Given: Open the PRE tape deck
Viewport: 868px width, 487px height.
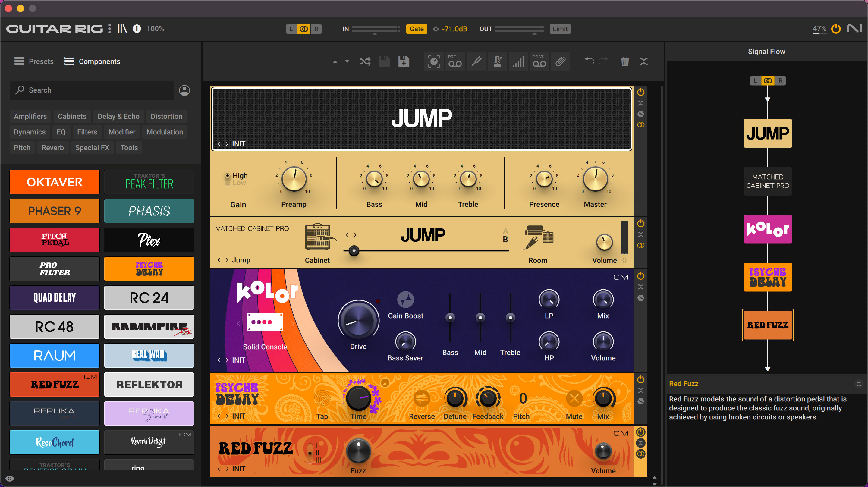Looking at the screenshot, I should pos(454,62).
